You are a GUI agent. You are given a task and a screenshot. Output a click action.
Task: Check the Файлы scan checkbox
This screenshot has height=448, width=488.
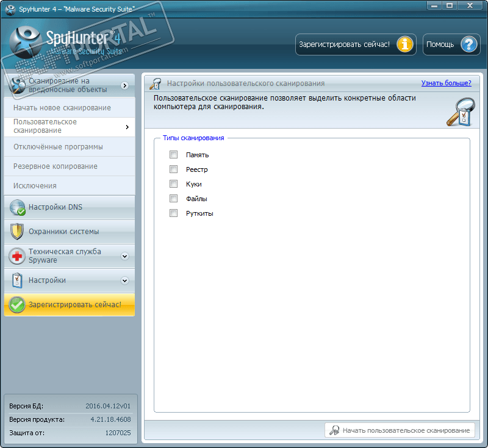coord(174,198)
